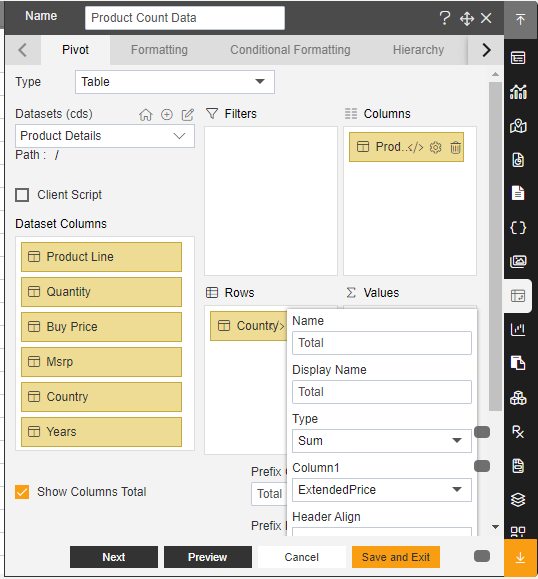538x579 pixels.
Task: Click the home icon beside Datasets
Action: tap(145, 115)
